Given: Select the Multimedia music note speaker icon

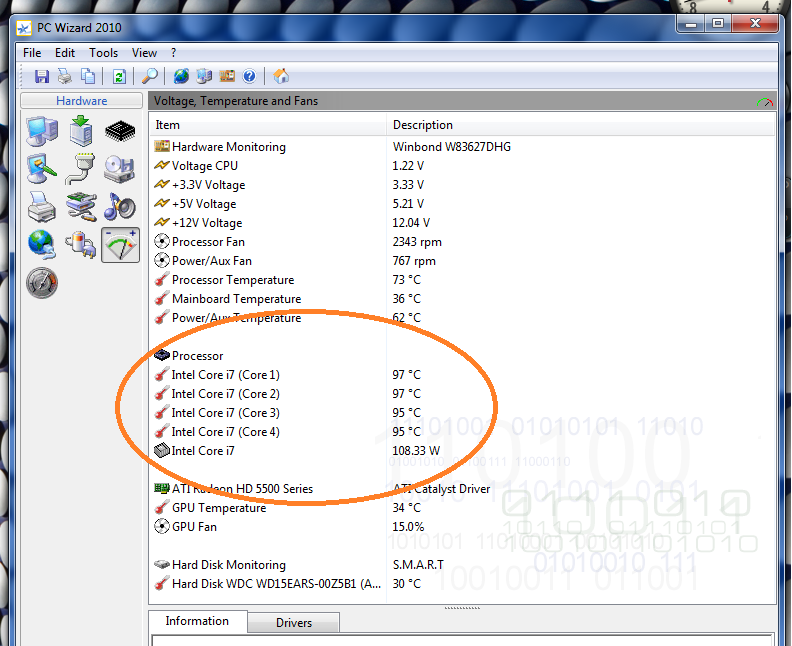Looking at the screenshot, I should click(x=120, y=207).
